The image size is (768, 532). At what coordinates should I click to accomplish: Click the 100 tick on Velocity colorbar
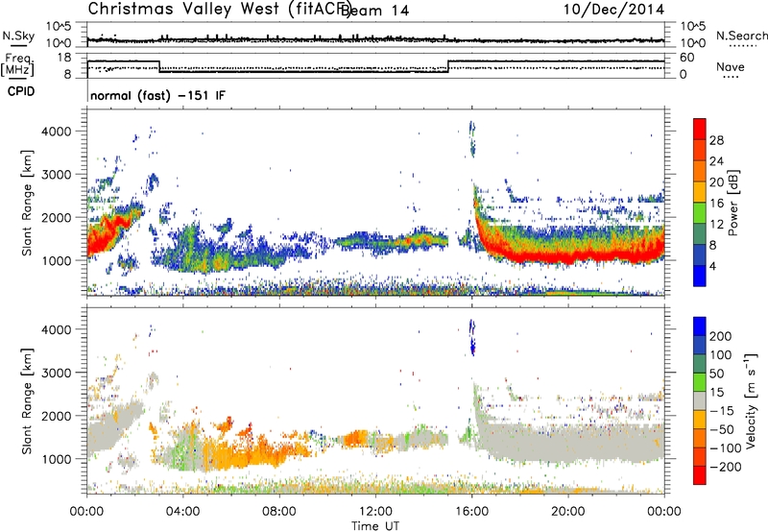pos(721,354)
